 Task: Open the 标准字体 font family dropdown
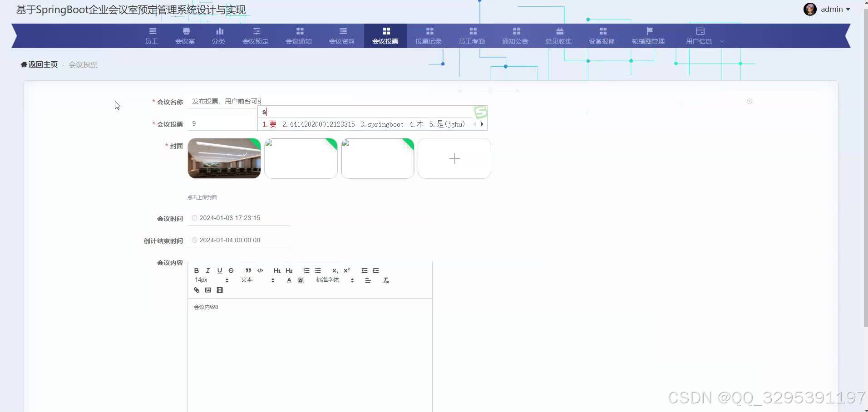coord(327,280)
